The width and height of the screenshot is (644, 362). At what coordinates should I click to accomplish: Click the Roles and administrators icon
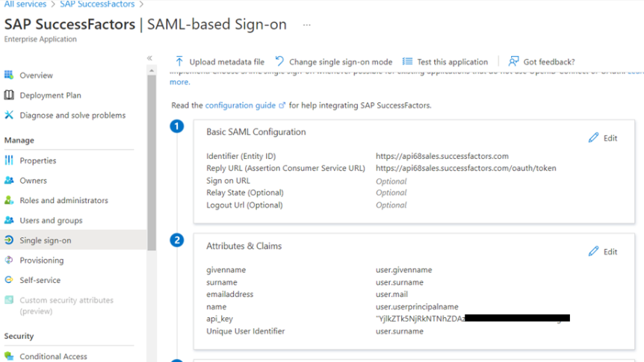[x=9, y=200]
